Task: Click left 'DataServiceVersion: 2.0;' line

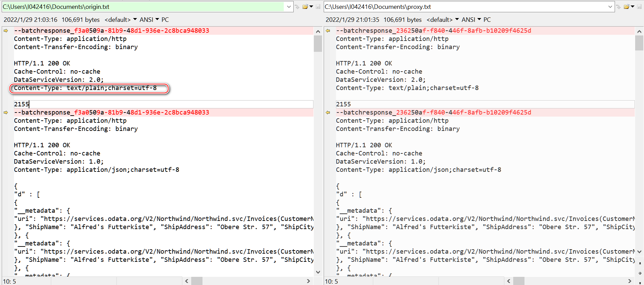Action: point(59,80)
